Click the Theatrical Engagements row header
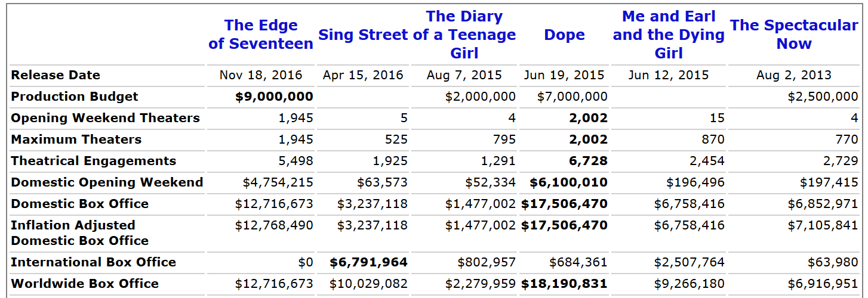Viewport: 868px width, 298px height. tap(94, 161)
